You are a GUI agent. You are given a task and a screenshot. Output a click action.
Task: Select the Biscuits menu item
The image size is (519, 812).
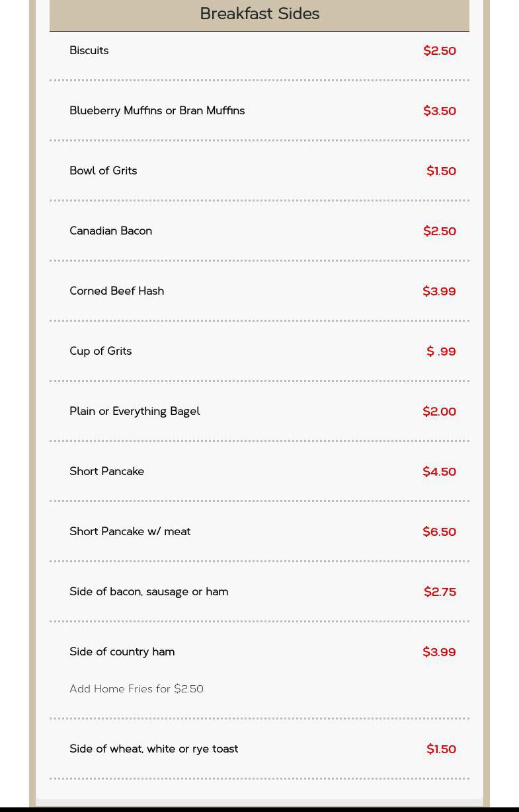[x=89, y=51]
